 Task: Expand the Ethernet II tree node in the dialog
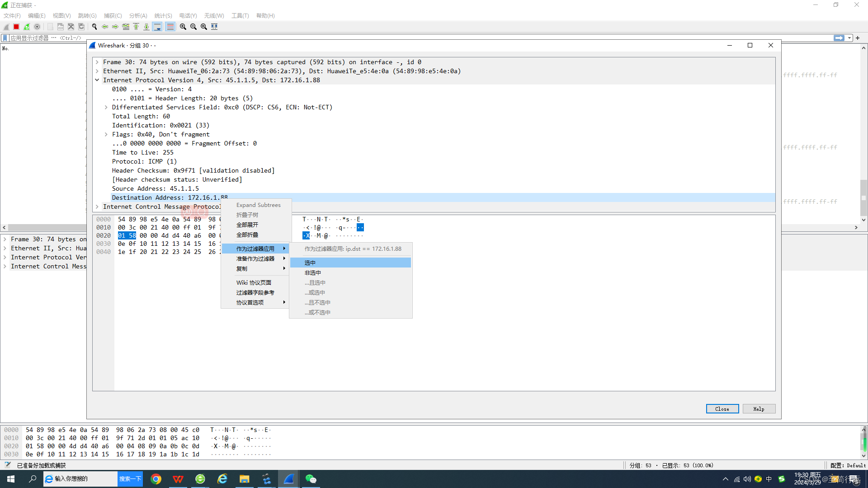point(97,71)
